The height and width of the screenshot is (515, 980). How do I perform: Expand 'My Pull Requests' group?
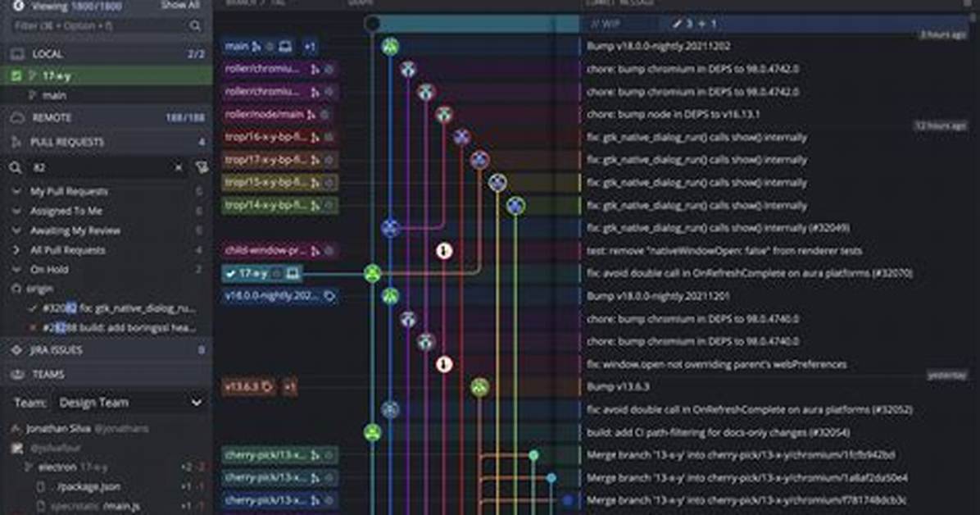coord(17,191)
